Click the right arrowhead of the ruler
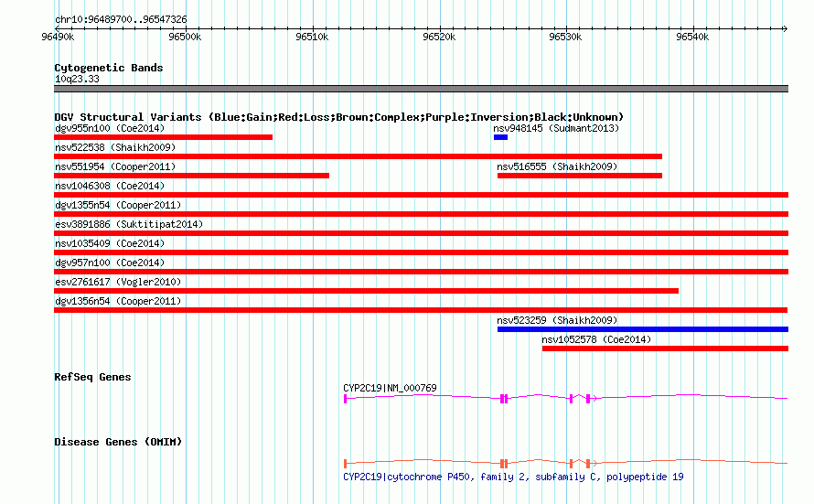The image size is (814, 504). 786,28
